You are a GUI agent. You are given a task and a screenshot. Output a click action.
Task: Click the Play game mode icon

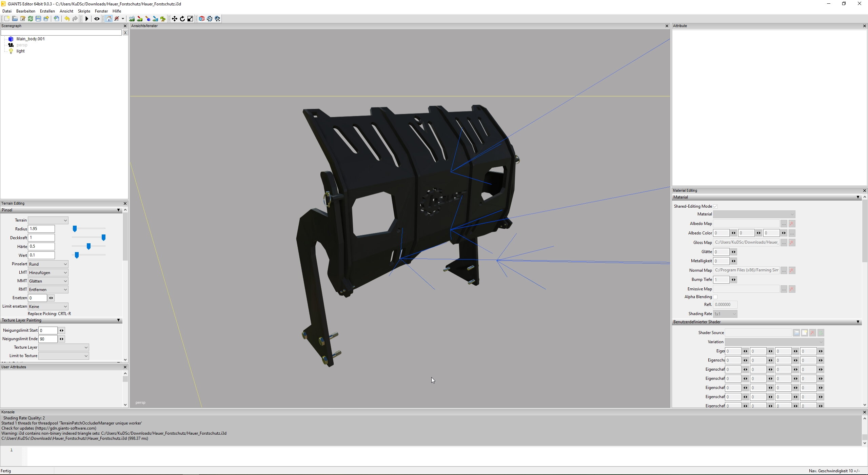87,19
